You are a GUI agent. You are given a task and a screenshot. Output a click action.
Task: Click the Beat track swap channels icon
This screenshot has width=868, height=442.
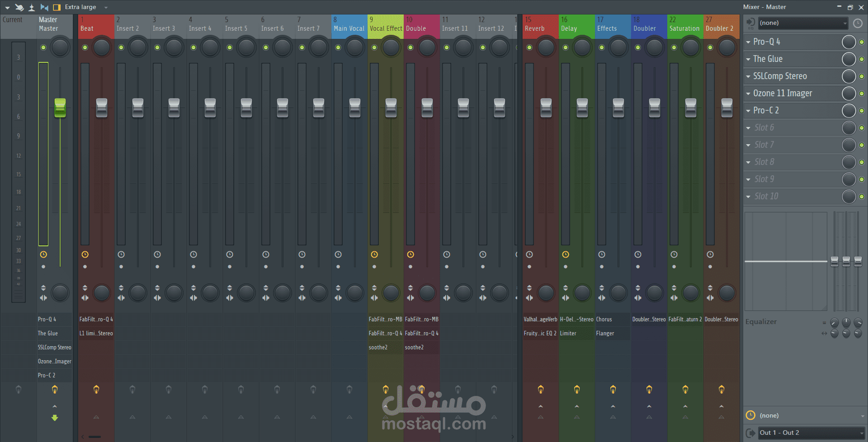85,287
